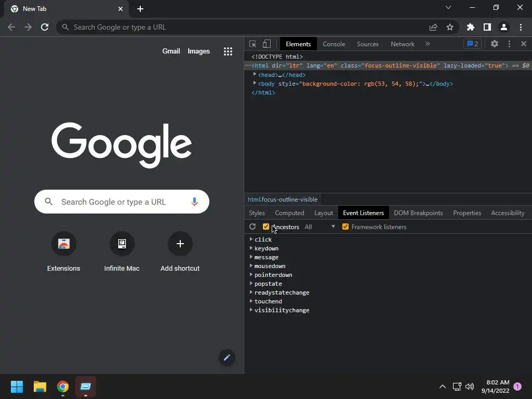Image resolution: width=532 pixels, height=399 pixels.
Task: Open File Explorer from the taskbar
Action: [39, 387]
